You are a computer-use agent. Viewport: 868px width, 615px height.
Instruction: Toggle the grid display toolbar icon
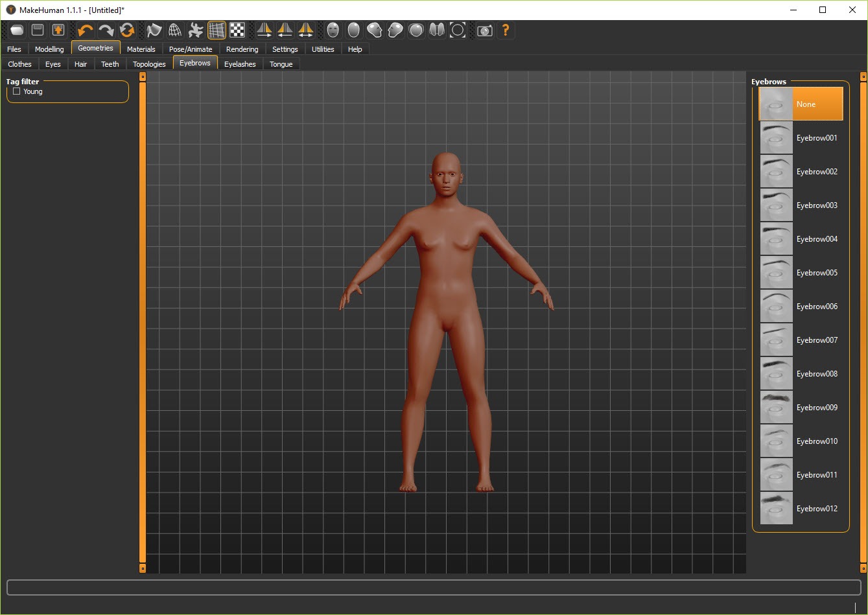[x=217, y=30]
